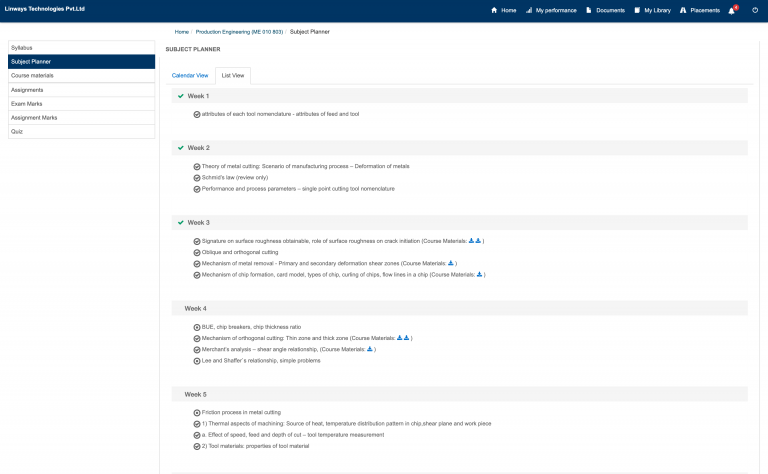Open the notifications bell icon
The width and height of the screenshot is (768, 474).
pos(731,10)
